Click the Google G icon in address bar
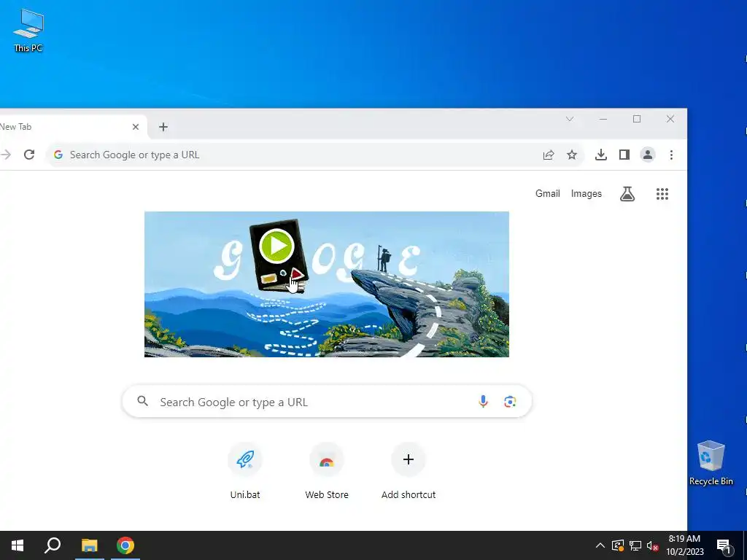The width and height of the screenshot is (747, 560). 58,155
